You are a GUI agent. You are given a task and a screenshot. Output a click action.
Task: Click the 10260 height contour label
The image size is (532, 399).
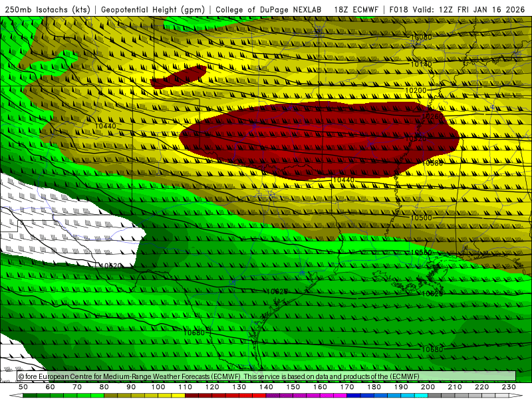433,116
